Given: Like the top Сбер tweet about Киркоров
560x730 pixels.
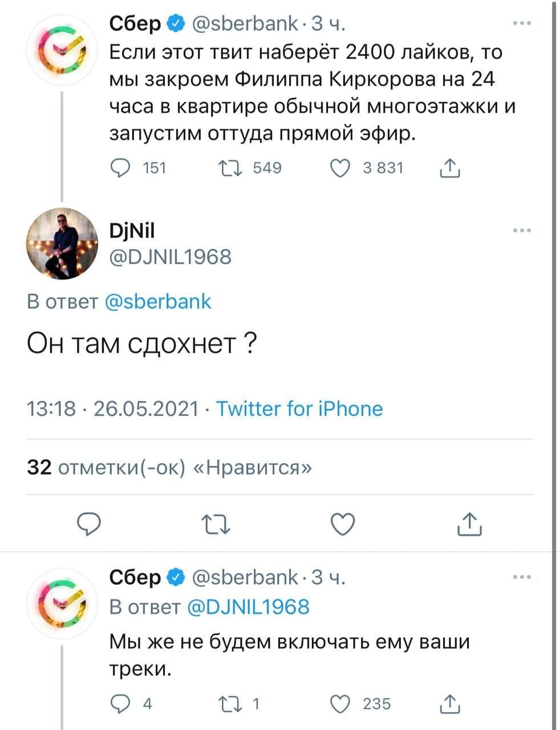Looking at the screenshot, I should [340, 168].
